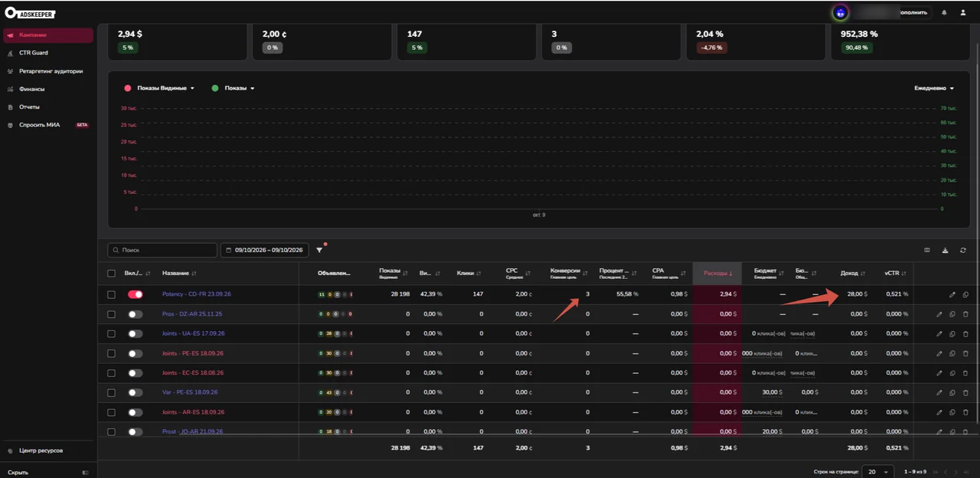The height and width of the screenshot is (478, 980).
Task: Delete the Joints - UA-ES campaign
Action: (x=965, y=334)
